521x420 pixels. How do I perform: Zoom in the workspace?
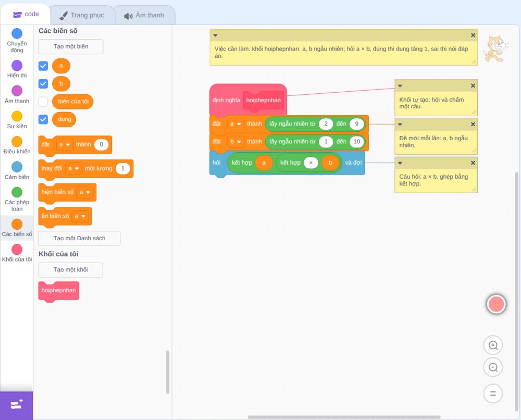tap(493, 345)
